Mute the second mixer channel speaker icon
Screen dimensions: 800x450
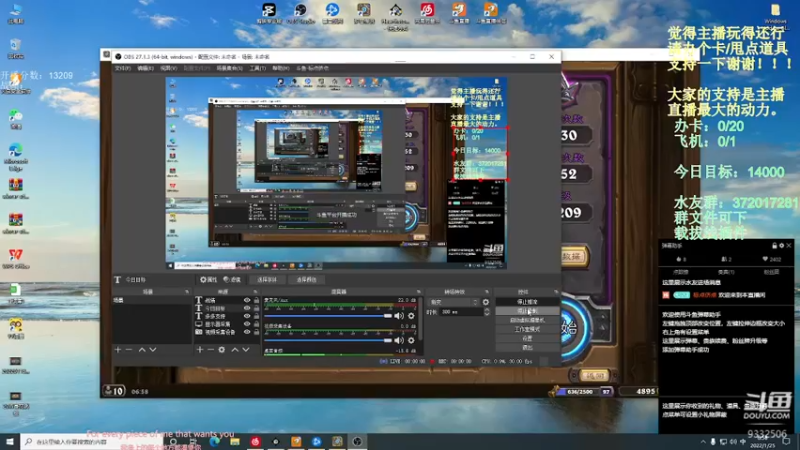point(399,340)
